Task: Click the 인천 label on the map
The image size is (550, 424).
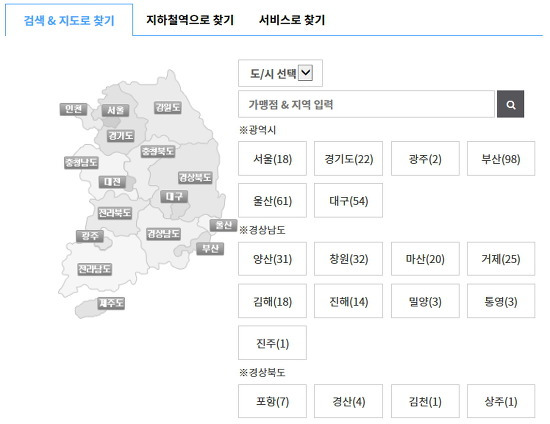Action: pyautogui.click(x=73, y=109)
